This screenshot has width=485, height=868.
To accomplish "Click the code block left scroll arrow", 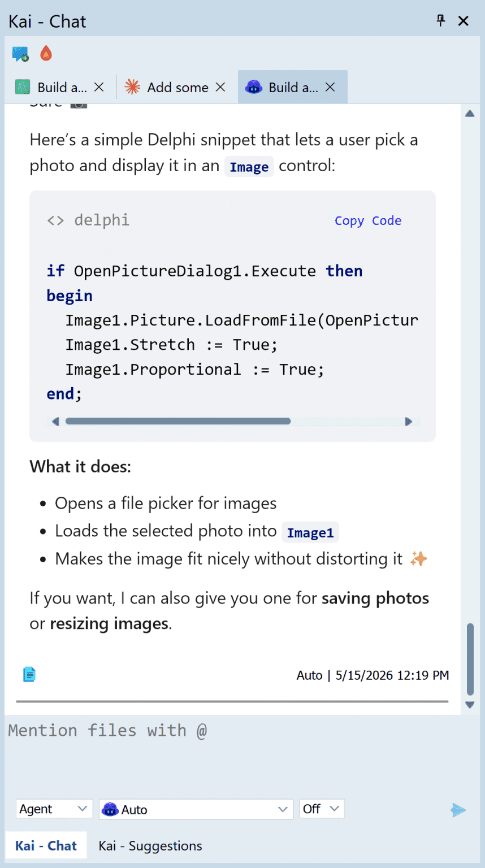I will [55, 422].
